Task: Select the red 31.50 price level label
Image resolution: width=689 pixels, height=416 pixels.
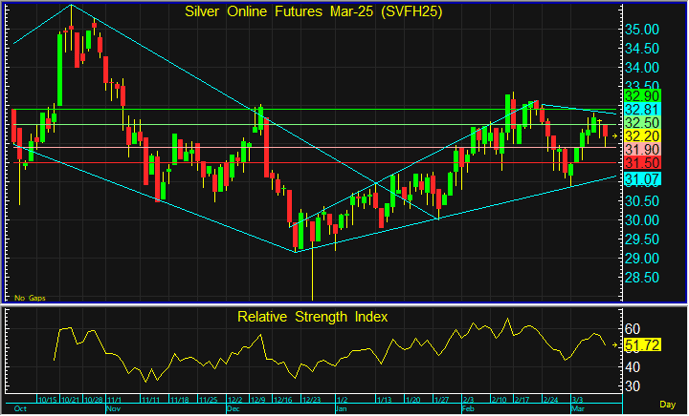Action: 640,162
